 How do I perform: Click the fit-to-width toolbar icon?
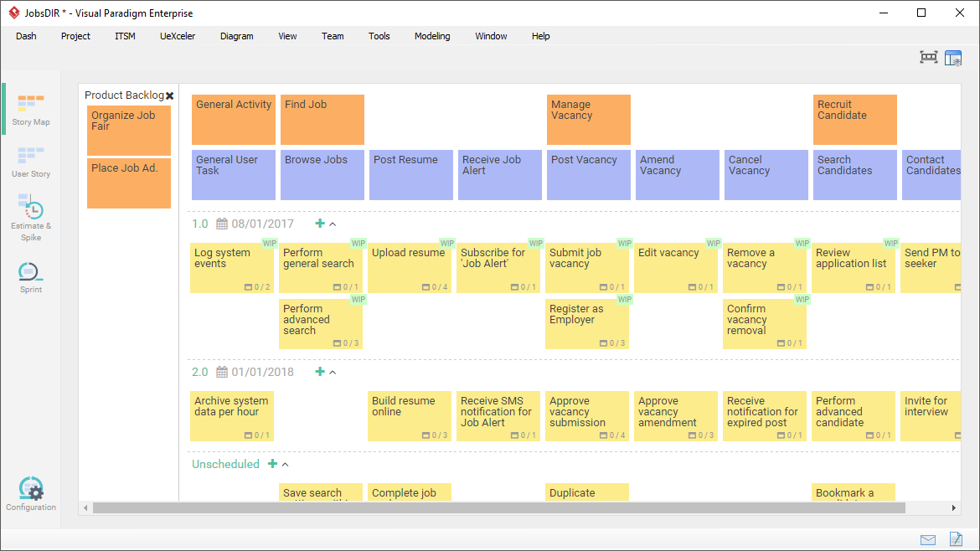coord(929,58)
